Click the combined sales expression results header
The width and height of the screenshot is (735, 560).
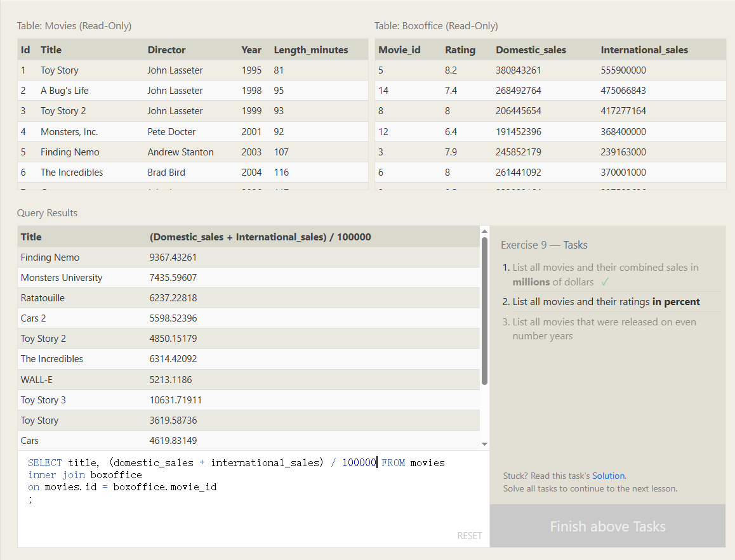[x=260, y=237]
